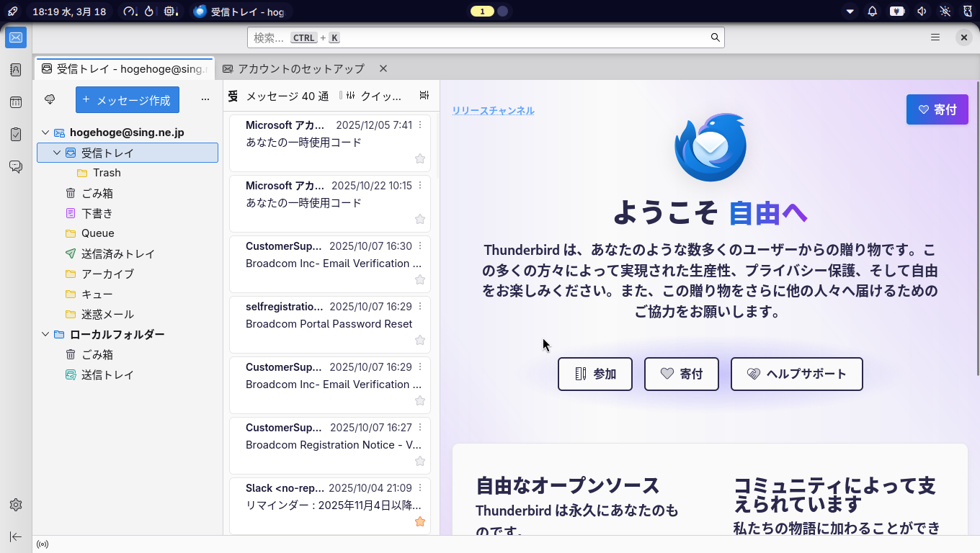980x553 pixels.
Task: Open the Broadcom Portal Password Reset message
Action: click(330, 325)
